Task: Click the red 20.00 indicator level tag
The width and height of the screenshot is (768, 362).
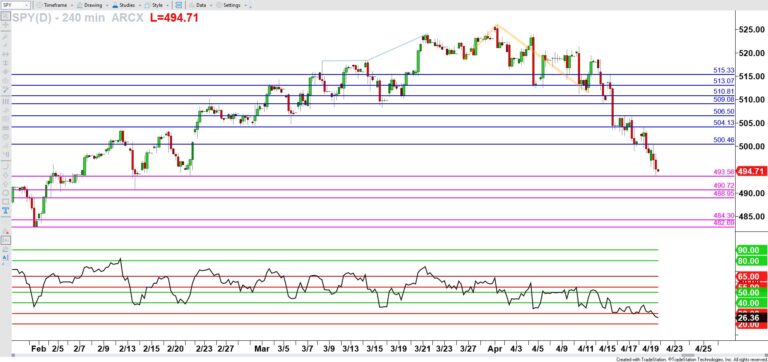Action: [x=751, y=325]
